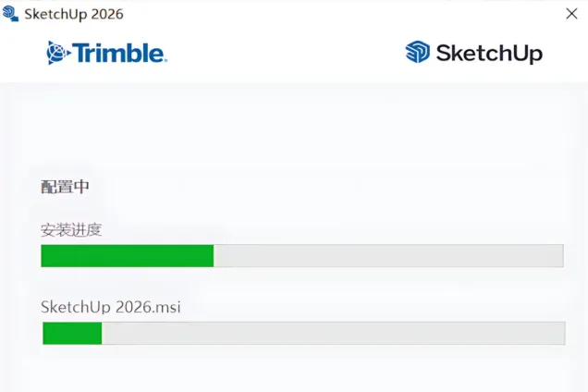Click the empty gray area above "配置中"
Viewport: 588px width, 392px height.
coord(294,129)
